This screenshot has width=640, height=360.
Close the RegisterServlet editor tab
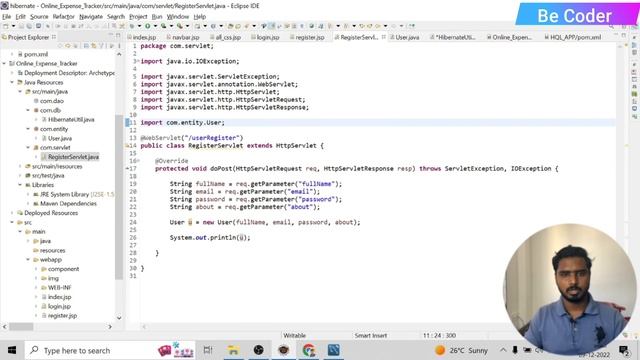(x=384, y=37)
